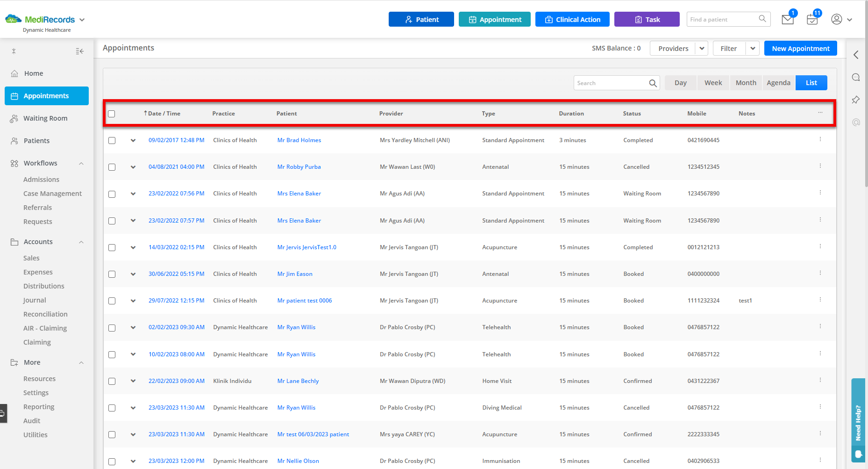Click the Clinical Action button

(572, 19)
